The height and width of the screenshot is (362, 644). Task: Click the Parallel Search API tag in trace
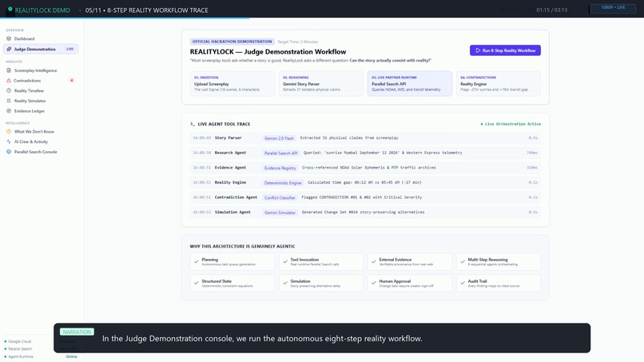[280, 153]
